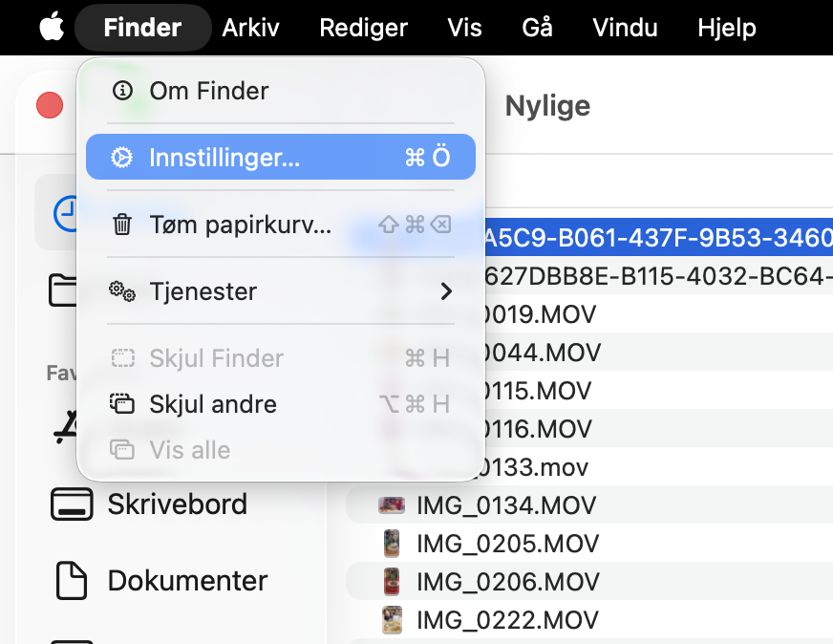Open the Vindu menu

pos(625,28)
